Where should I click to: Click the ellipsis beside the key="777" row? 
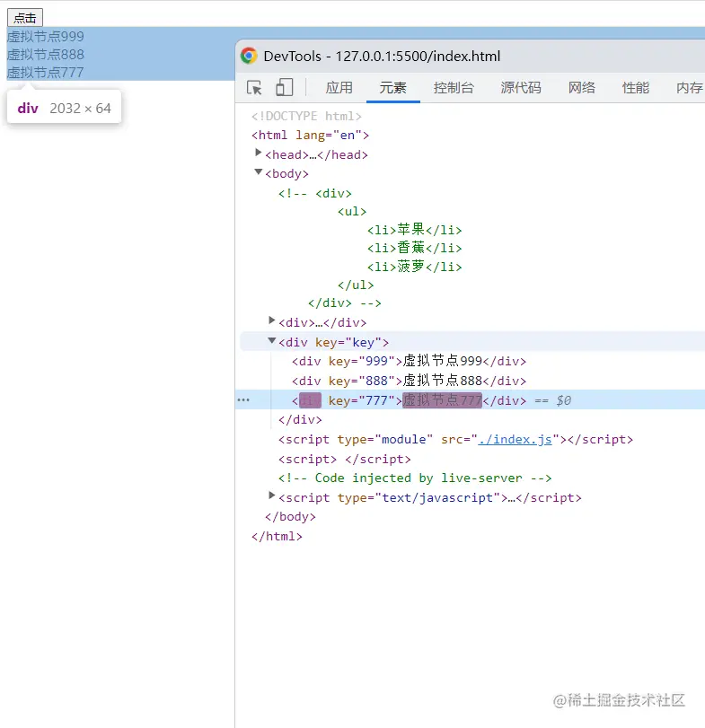tap(243, 399)
